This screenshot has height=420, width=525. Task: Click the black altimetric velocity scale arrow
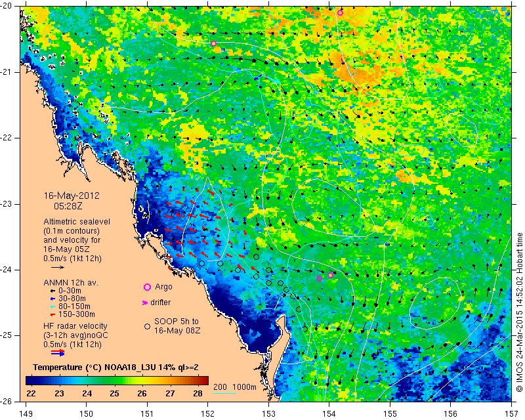pos(58,267)
